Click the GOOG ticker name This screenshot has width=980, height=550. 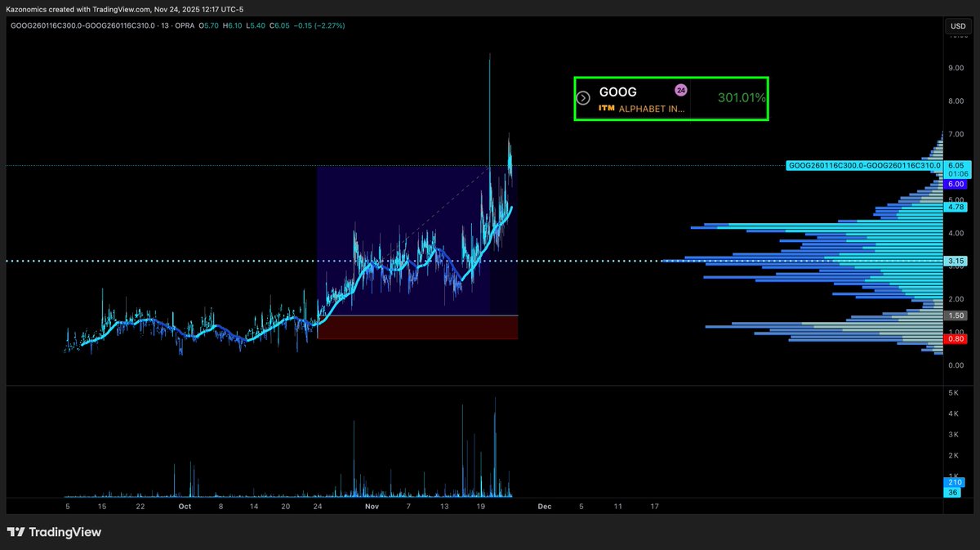click(618, 92)
